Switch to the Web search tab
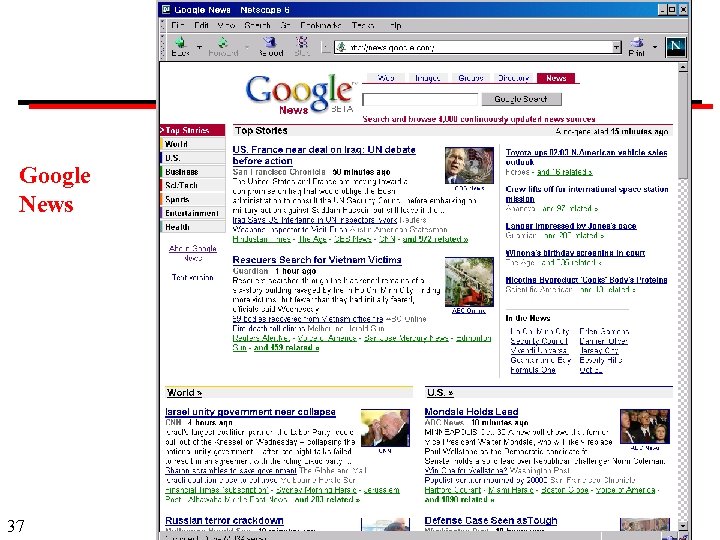This screenshot has height=540, width=720. click(386, 78)
